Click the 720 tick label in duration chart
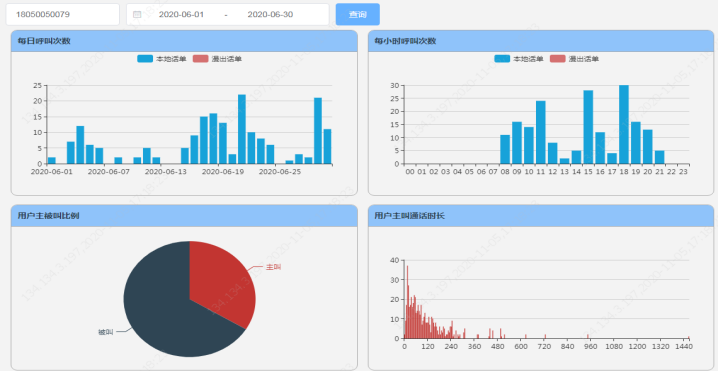This screenshot has height=371, width=718. (x=544, y=346)
